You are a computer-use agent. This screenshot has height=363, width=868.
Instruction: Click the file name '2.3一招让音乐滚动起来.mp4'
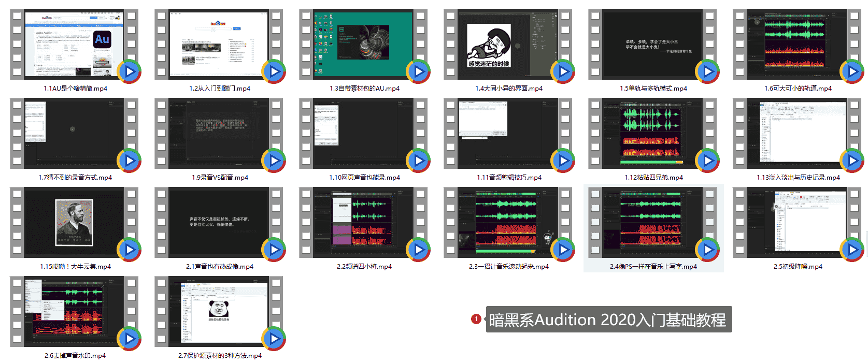(x=509, y=267)
